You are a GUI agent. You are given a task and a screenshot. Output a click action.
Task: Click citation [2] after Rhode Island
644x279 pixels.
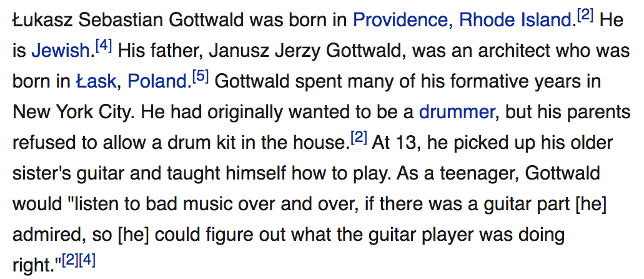click(585, 16)
